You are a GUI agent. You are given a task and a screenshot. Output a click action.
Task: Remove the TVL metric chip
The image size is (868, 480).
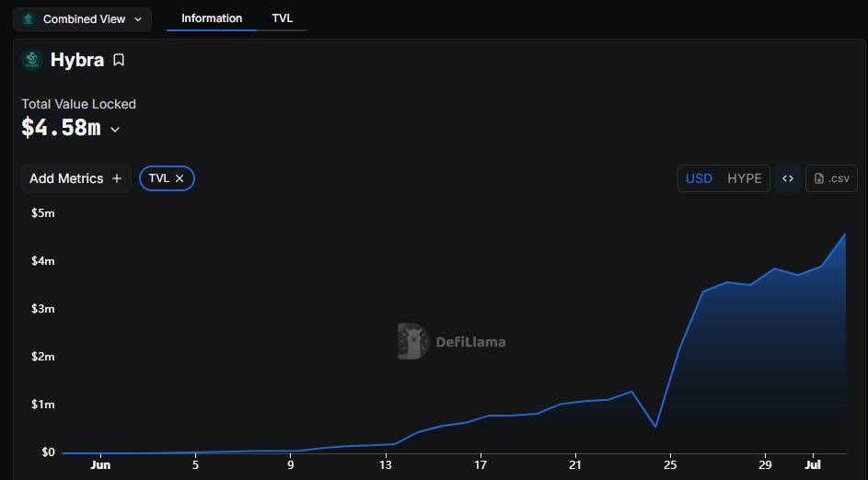tap(179, 178)
